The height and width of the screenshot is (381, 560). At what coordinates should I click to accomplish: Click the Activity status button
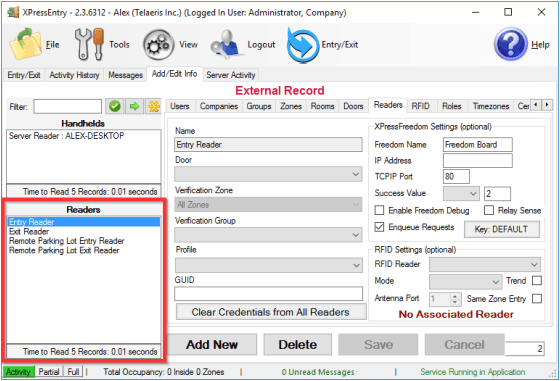point(18,372)
